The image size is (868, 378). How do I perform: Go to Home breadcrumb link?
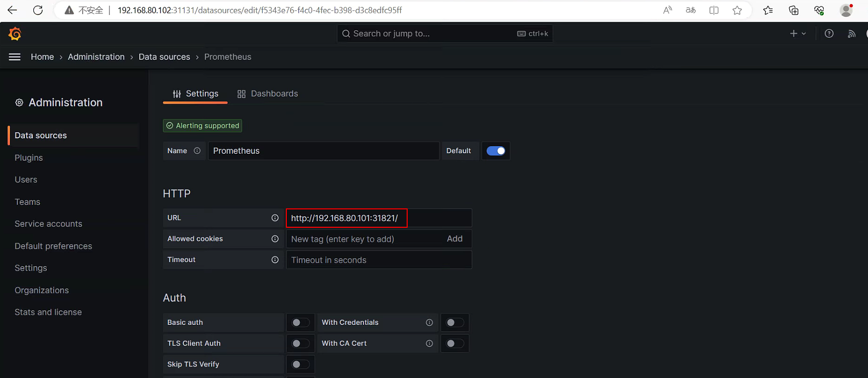click(42, 57)
